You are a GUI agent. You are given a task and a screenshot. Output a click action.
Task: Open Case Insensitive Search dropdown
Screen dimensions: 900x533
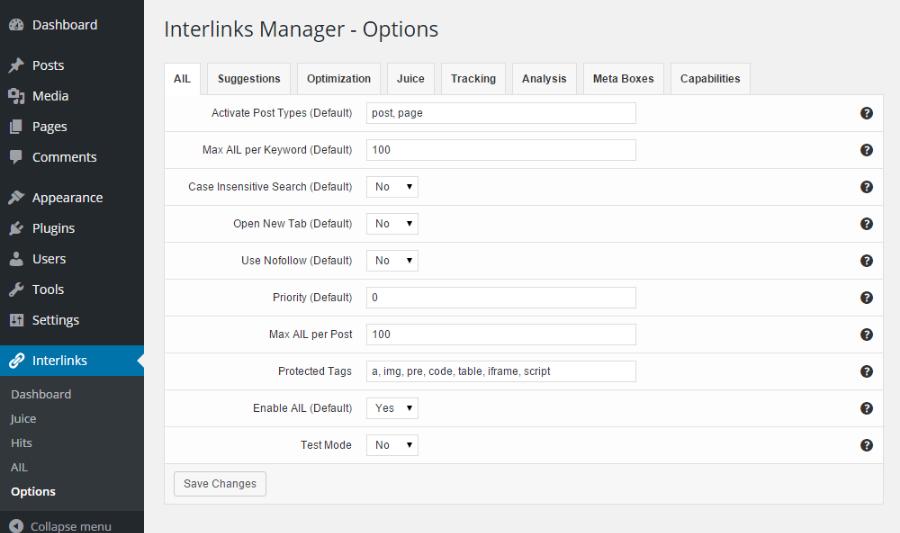coord(392,187)
